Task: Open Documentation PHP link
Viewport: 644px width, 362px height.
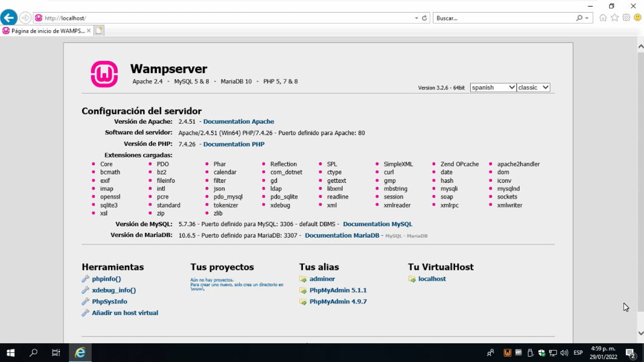Action: point(234,144)
